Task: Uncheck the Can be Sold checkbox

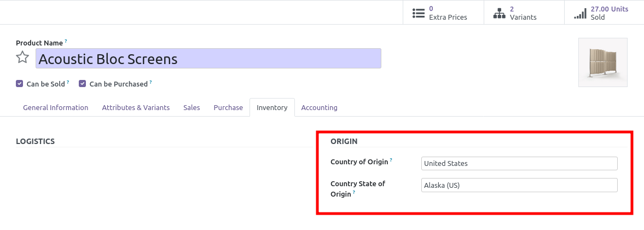Action: [20, 84]
